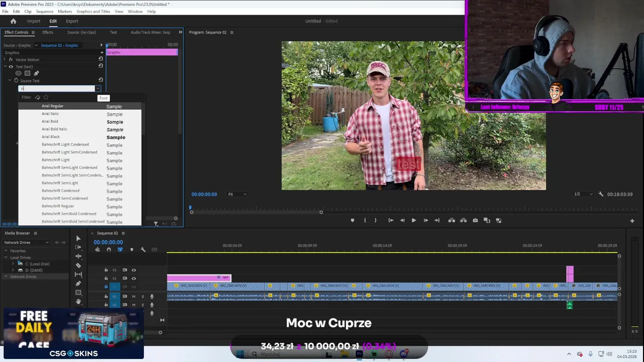Open Network Drives dropdown in Media Browser
Viewport: 644px width, 362px height.
pos(26,242)
